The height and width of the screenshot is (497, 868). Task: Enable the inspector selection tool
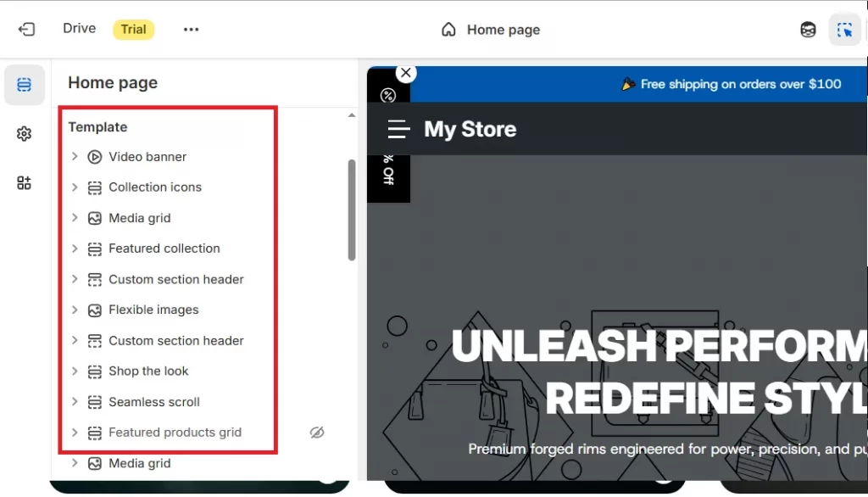coord(844,29)
